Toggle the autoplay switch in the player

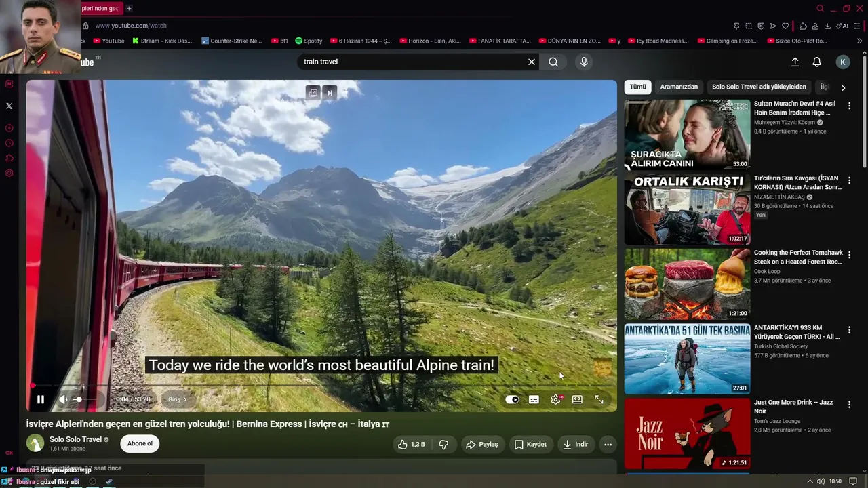[x=512, y=400]
